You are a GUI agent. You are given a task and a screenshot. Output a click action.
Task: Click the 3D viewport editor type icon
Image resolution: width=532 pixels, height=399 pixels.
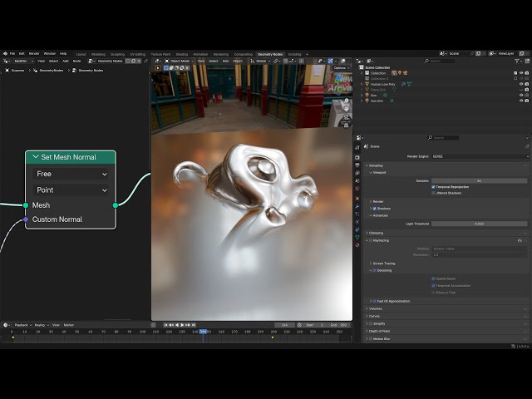[x=157, y=61]
